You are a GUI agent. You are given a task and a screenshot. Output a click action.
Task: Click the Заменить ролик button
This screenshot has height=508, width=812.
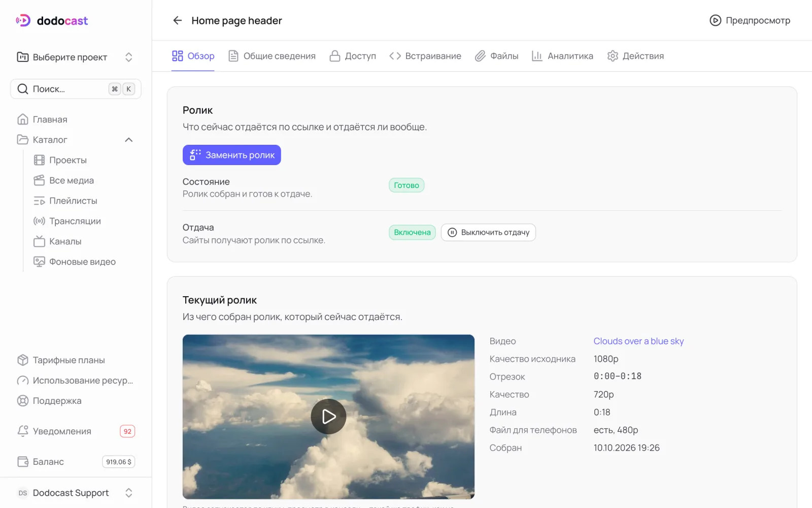(x=232, y=155)
